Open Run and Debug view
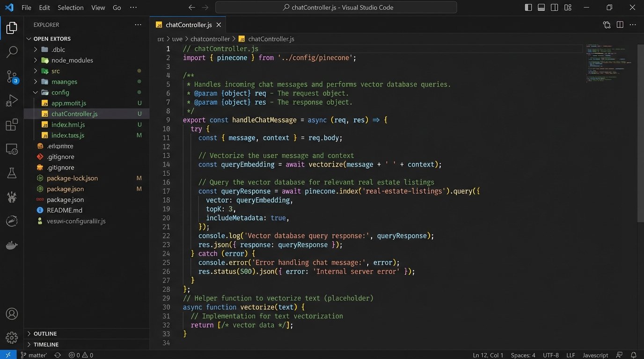 (12, 101)
